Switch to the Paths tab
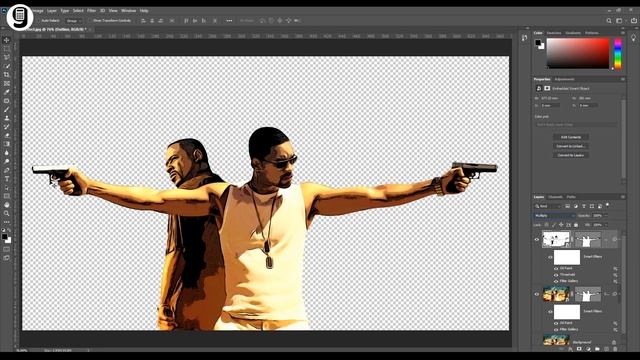The image size is (640, 360). [571, 197]
